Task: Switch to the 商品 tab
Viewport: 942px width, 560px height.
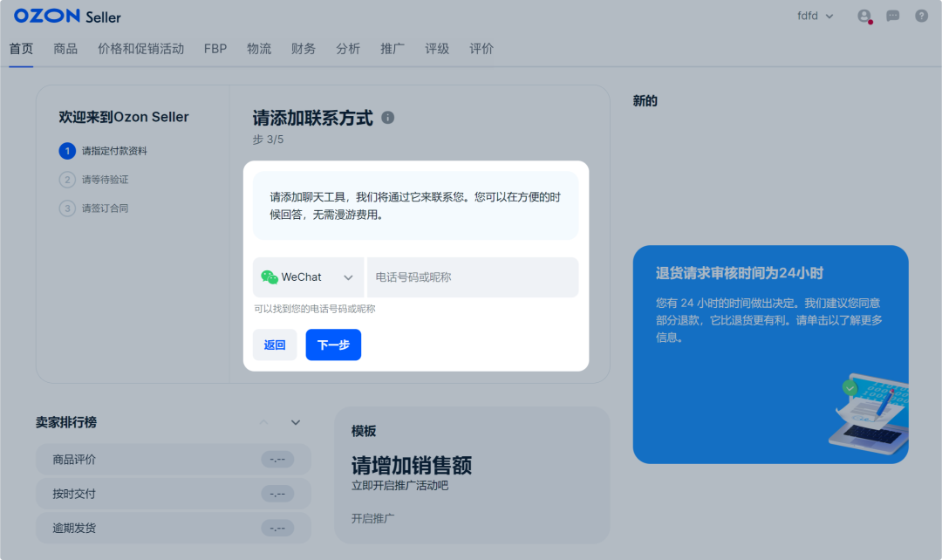Action: tap(64, 49)
